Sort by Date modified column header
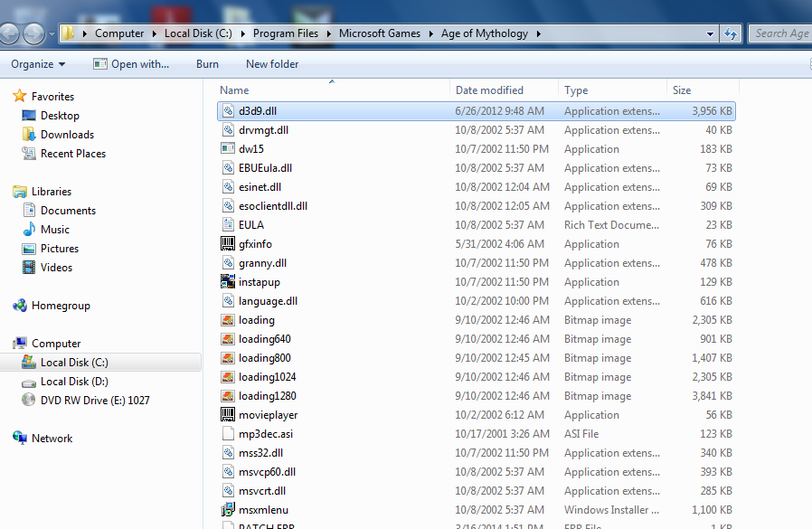Screen dimensions: 812x529 (x=504, y=90)
